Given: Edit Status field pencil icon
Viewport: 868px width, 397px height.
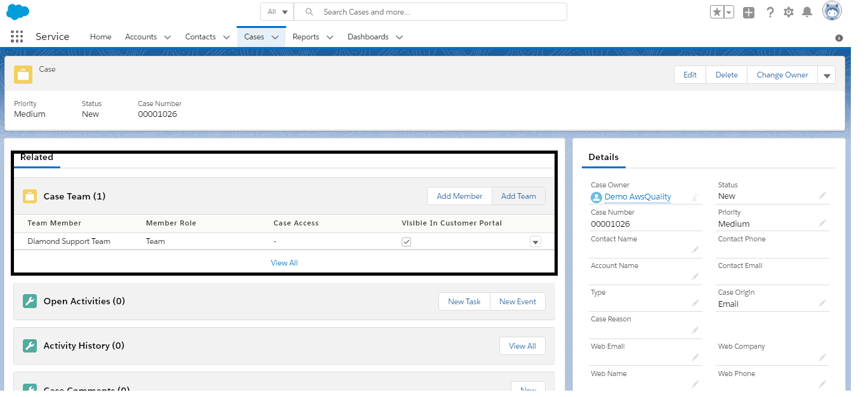Looking at the screenshot, I should coord(822,196).
